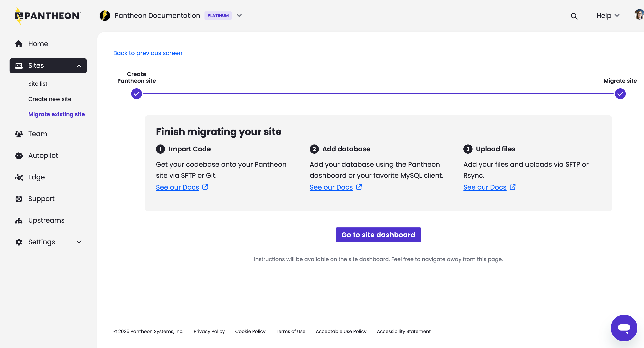This screenshot has width=644, height=348.
Task: Open the search magnifier icon
Action: pyautogui.click(x=574, y=16)
